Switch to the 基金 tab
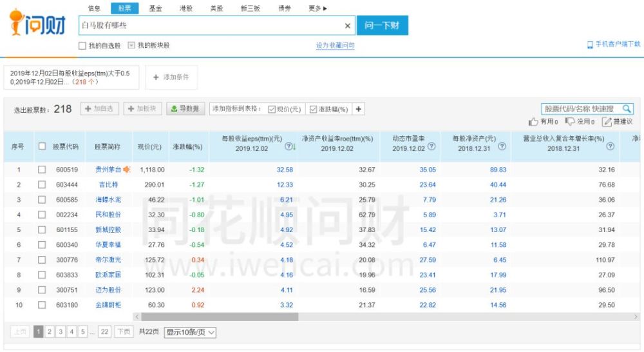644x352 pixels. (x=155, y=8)
